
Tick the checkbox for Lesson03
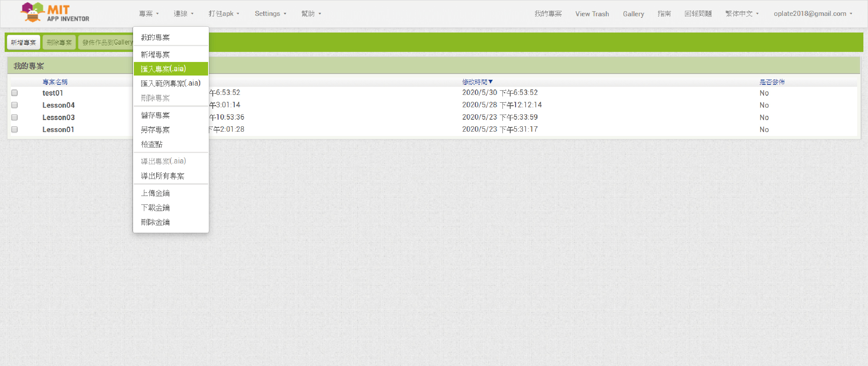pos(15,117)
